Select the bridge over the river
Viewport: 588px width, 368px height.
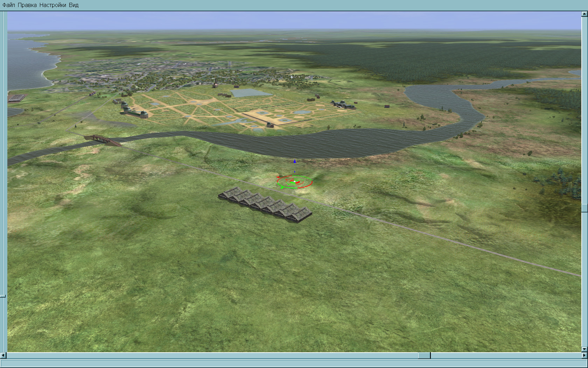pyautogui.click(x=103, y=139)
